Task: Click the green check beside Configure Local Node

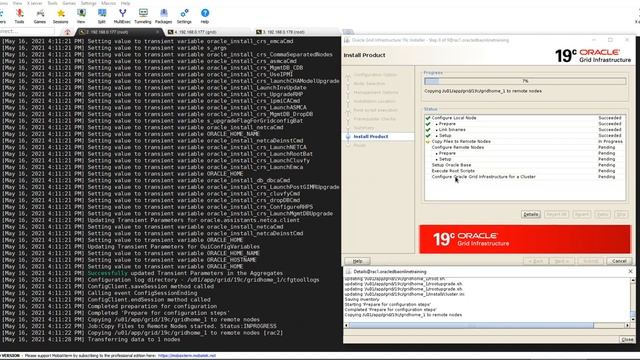Action: click(428, 118)
